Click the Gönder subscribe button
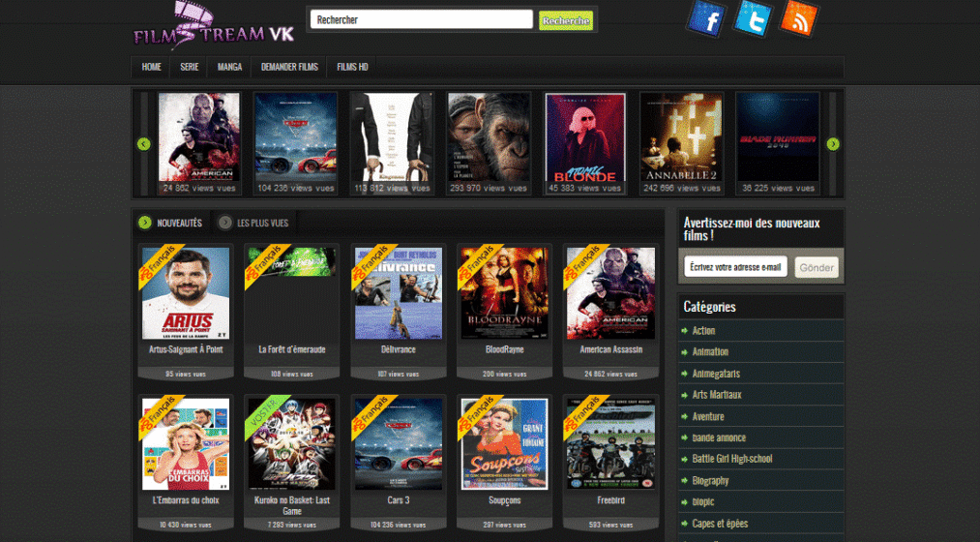 click(x=817, y=267)
